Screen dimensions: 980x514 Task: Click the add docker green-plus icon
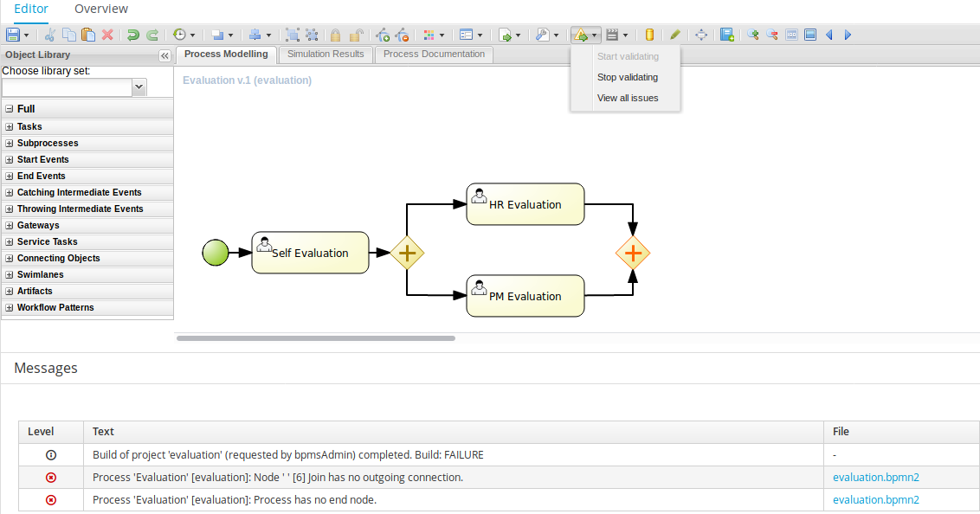[x=383, y=35]
